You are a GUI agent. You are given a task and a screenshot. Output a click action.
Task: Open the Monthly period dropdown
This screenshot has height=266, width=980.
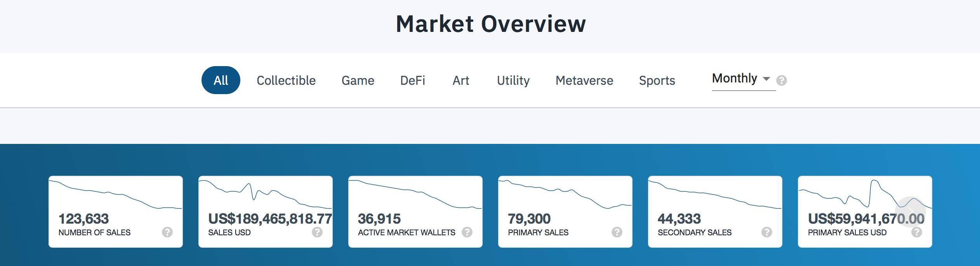pos(735,79)
